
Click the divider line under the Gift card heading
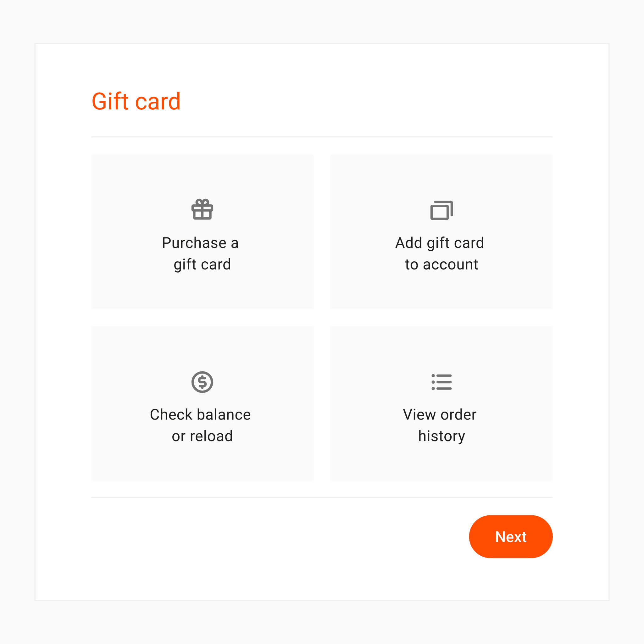(322, 137)
